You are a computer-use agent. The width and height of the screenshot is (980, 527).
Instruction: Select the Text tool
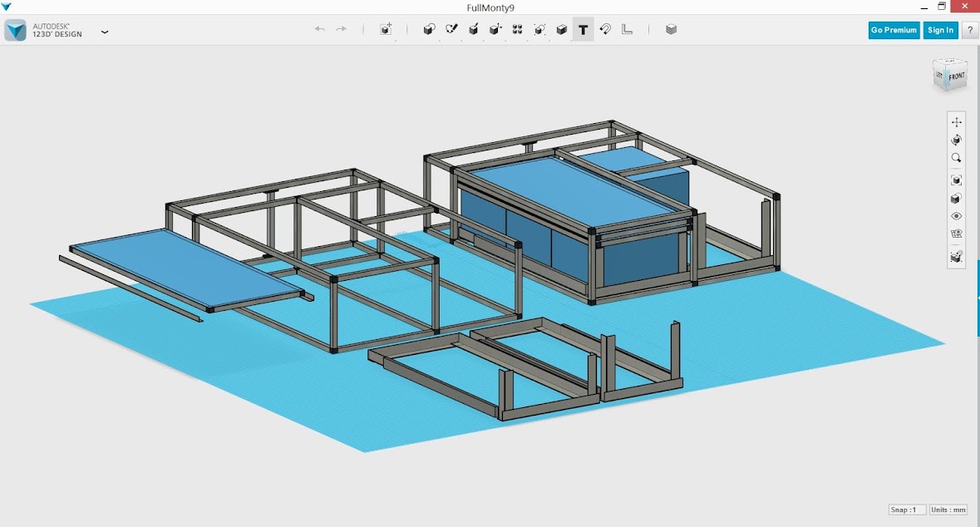pos(584,30)
